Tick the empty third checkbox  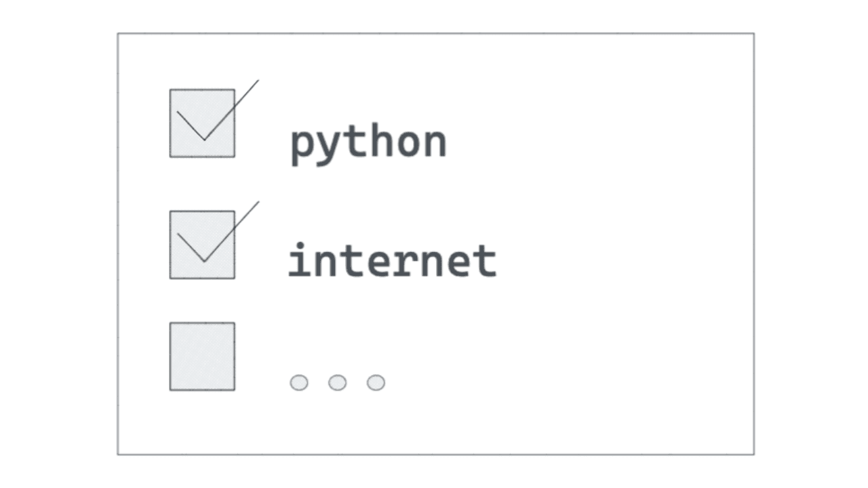(202, 357)
